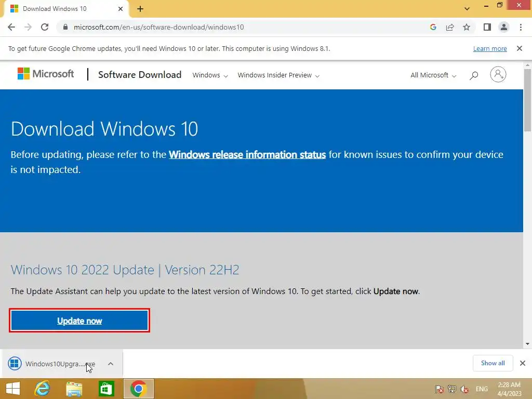Open the taskbar clock and date
This screenshot has width=532, height=399.
509,389
